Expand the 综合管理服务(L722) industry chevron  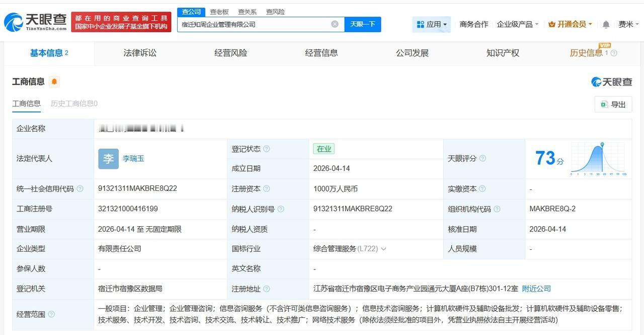coord(383,248)
